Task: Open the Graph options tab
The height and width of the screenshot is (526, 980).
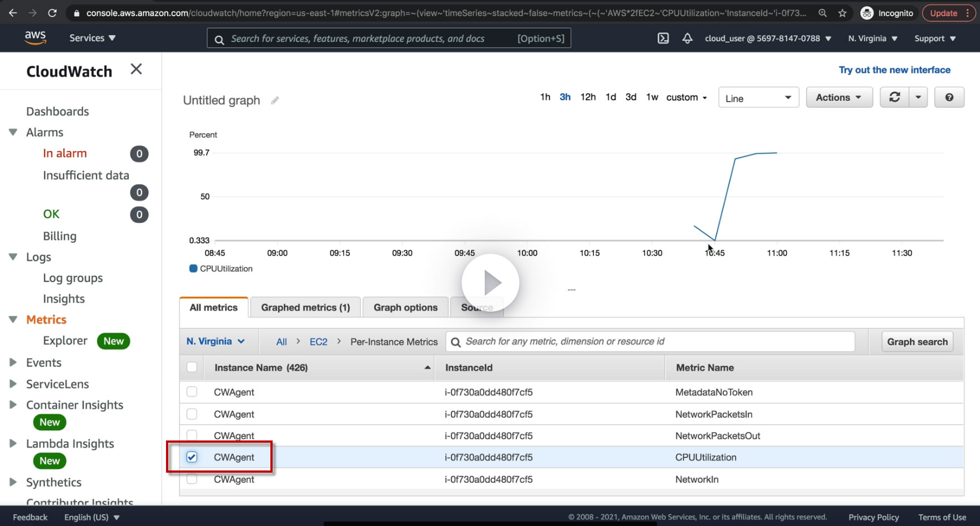Action: pos(405,307)
